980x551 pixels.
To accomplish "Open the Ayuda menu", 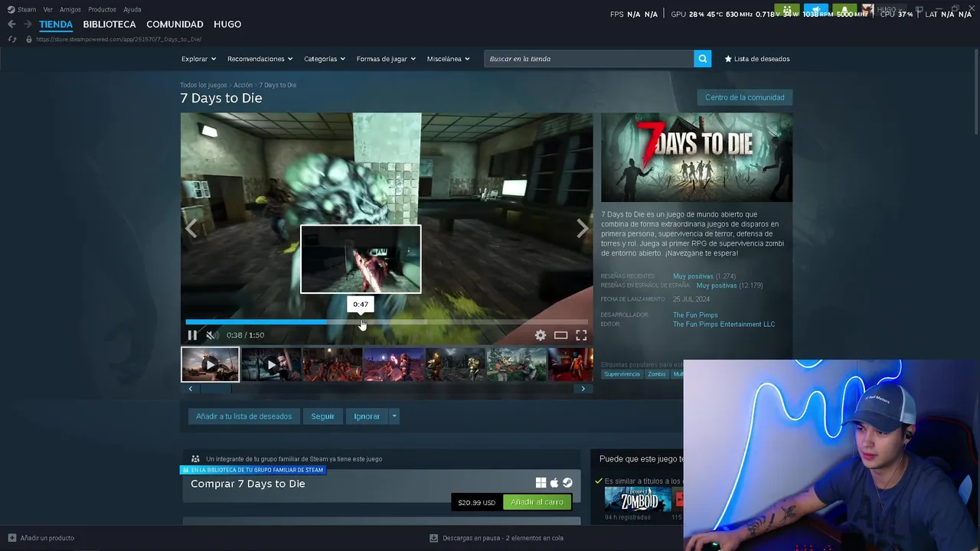I will pyautogui.click(x=132, y=9).
